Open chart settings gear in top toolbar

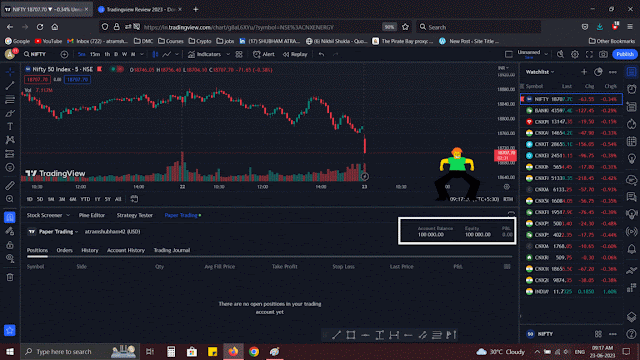(575, 54)
